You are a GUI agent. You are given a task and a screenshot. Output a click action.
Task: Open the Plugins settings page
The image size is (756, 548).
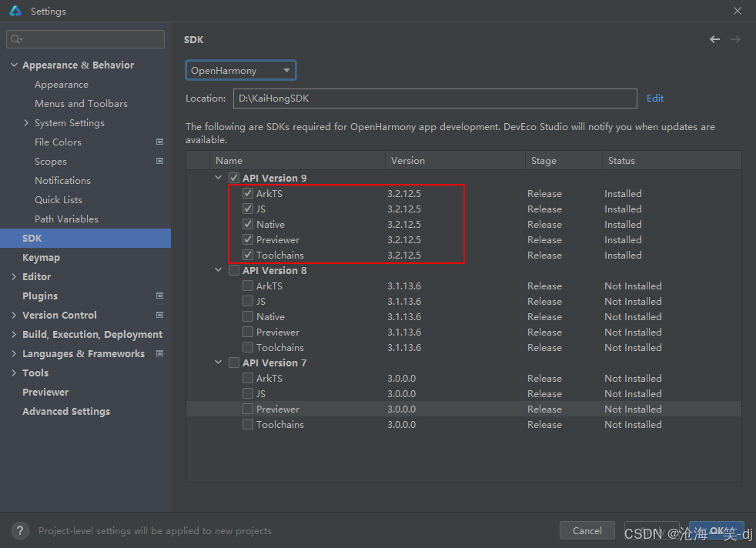tap(40, 296)
